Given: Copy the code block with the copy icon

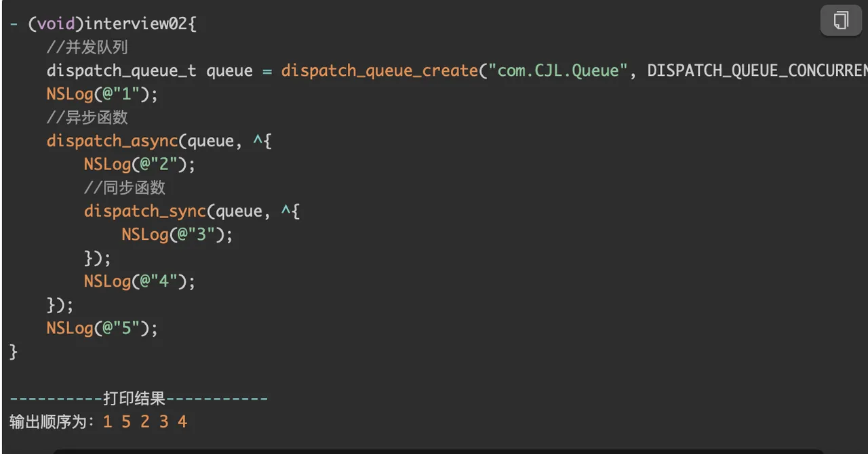Looking at the screenshot, I should tap(841, 20).
